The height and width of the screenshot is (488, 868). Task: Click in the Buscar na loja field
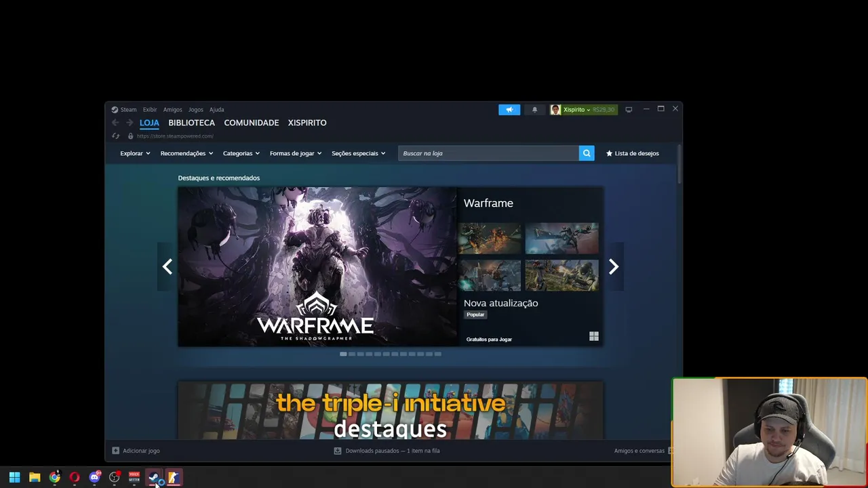(x=488, y=153)
